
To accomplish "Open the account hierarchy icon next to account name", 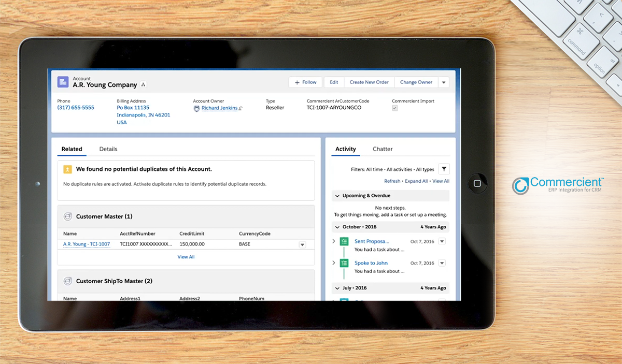I will (143, 84).
